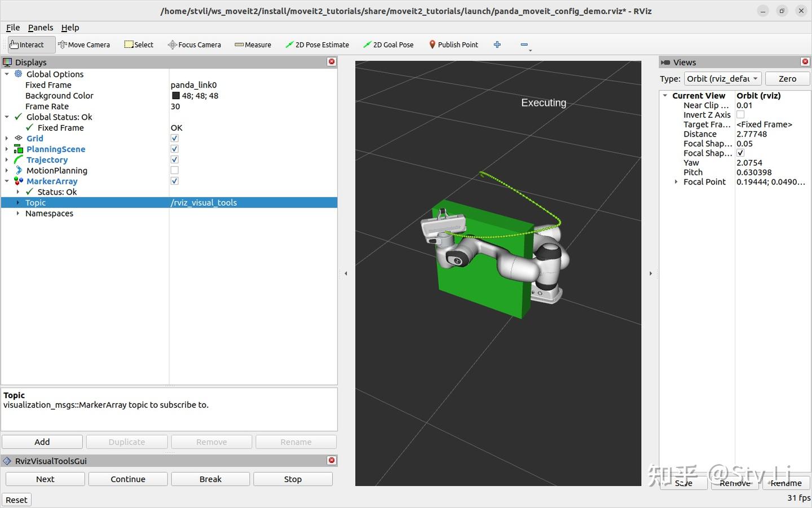Expand the Topic row under MarkerArray
812x508 pixels.
[x=17, y=202]
